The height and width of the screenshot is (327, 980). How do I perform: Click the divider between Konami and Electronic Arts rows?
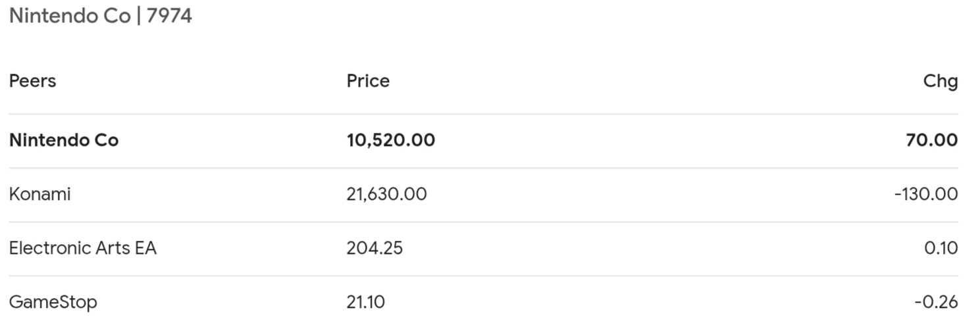click(484, 222)
